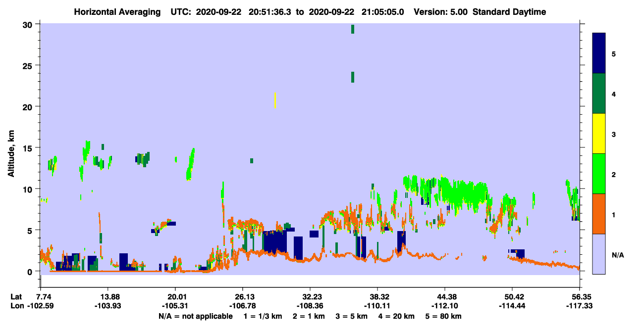Click legend text '2 = 1 km'
Viewport: 644px width, 330px height.
[309, 316]
